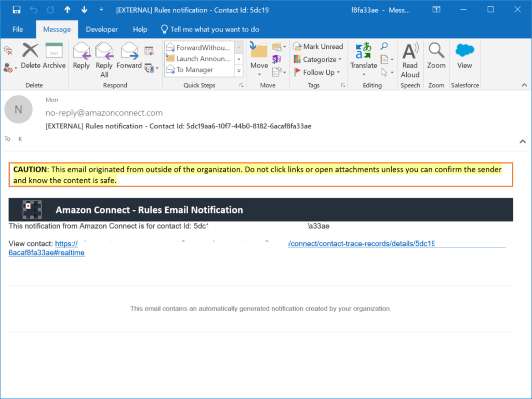Archive this message
Viewport: 532px width, 399px height.
click(x=54, y=56)
